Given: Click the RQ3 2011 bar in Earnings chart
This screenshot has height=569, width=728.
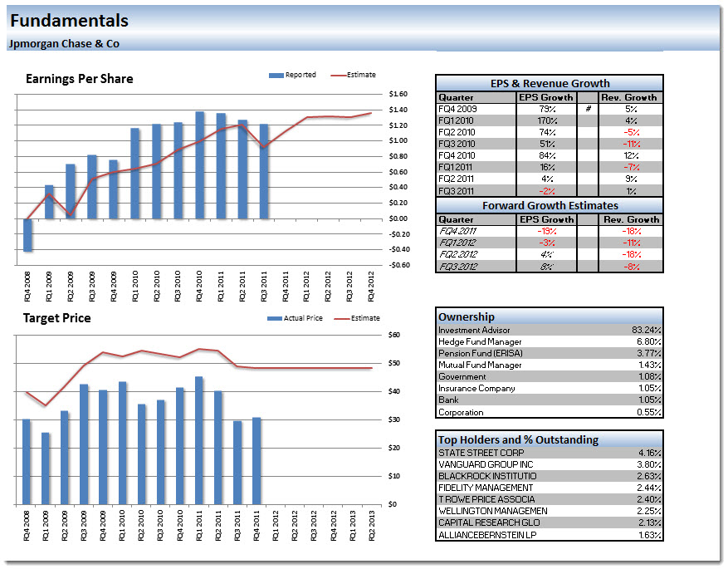Looking at the screenshot, I should tap(264, 171).
